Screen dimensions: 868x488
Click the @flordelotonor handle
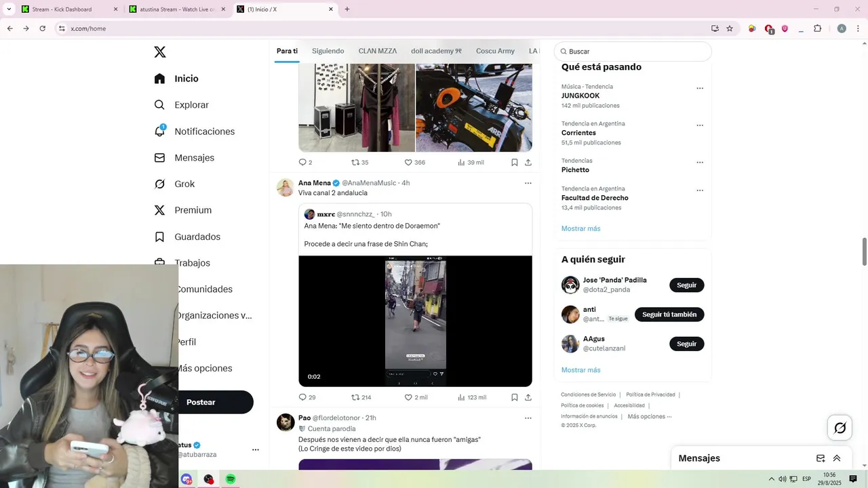(336, 418)
